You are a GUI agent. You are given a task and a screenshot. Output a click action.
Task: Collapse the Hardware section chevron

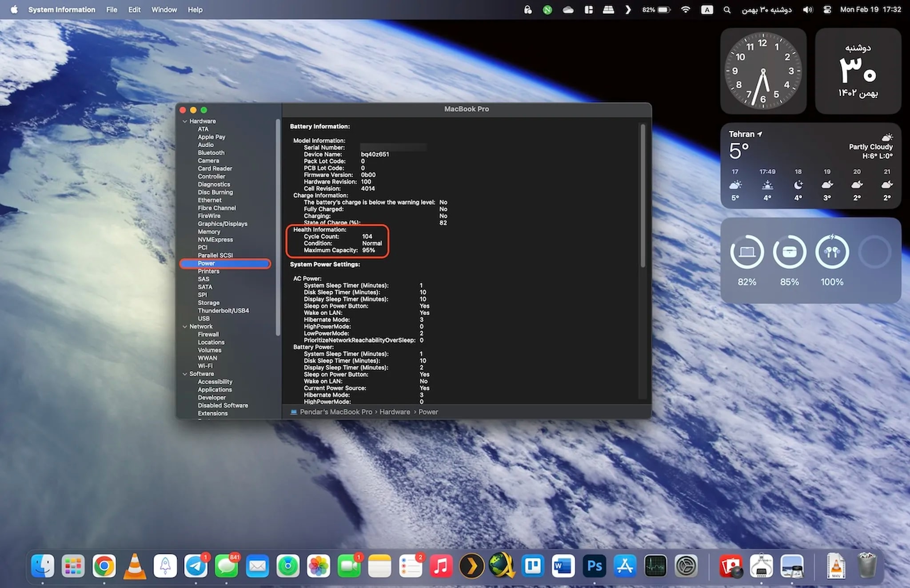click(x=185, y=121)
